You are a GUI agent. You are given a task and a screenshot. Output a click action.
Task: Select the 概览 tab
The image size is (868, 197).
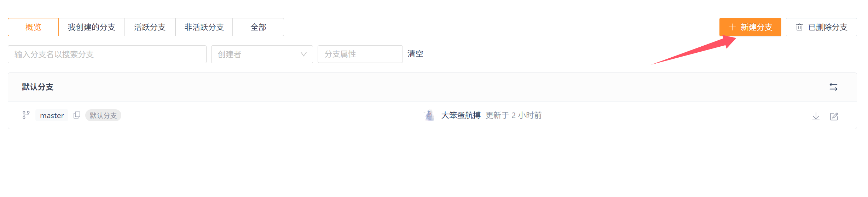point(33,27)
